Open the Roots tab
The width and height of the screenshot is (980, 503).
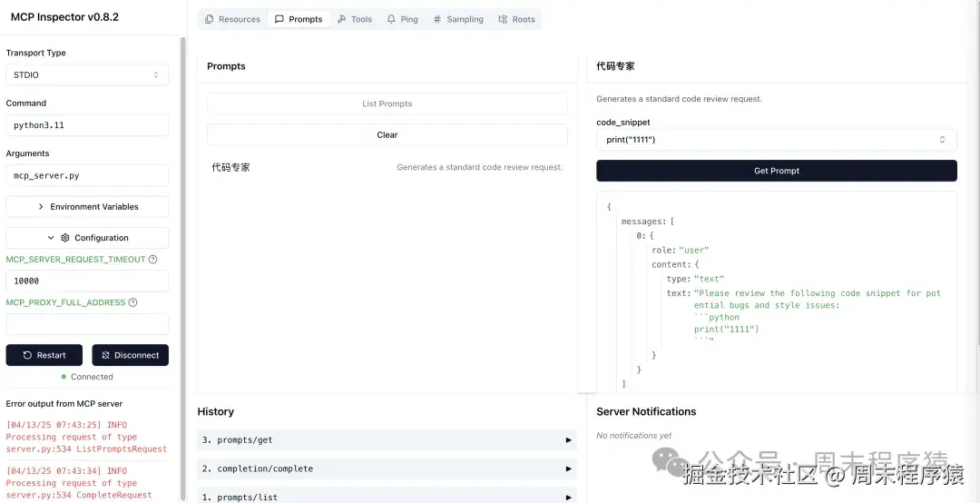click(516, 19)
